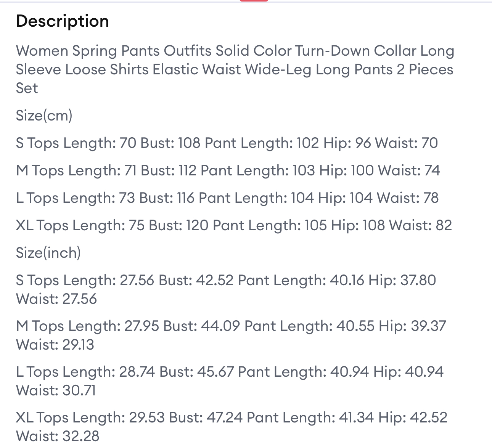This screenshot has height=448, width=492.
Task: Select the "Waist: 30.71" inch value
Action: (56, 390)
